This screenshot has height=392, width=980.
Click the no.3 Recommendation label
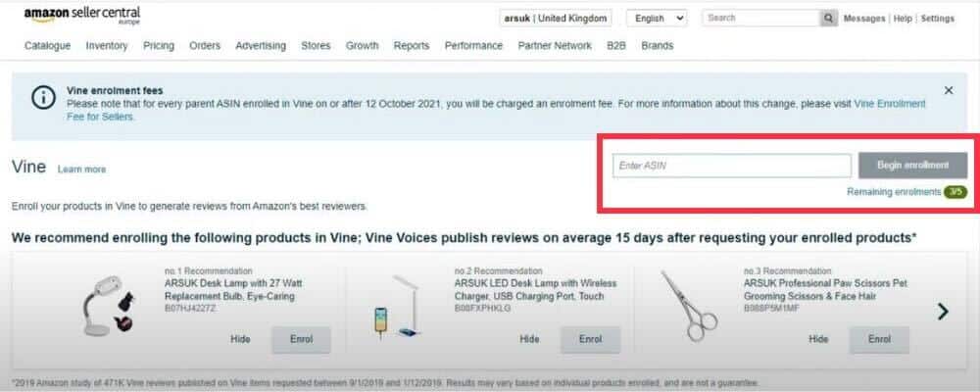788,271
